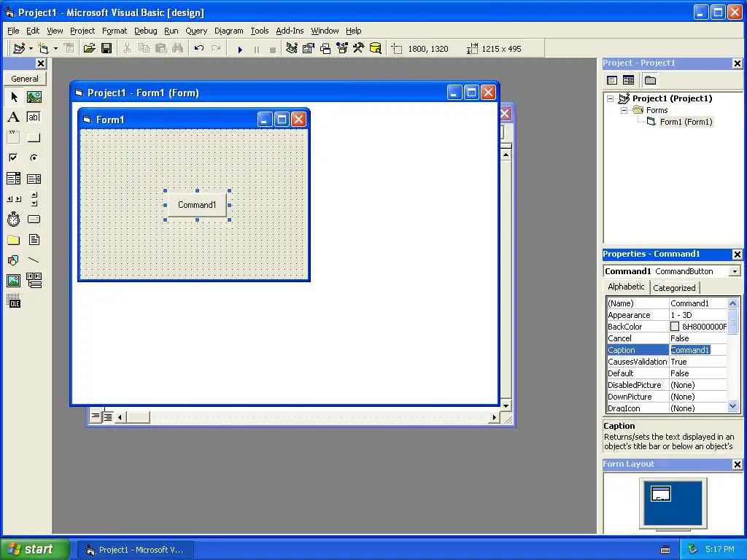Select the OptionButton control tool
This screenshot has height=560, width=747.
(x=34, y=157)
